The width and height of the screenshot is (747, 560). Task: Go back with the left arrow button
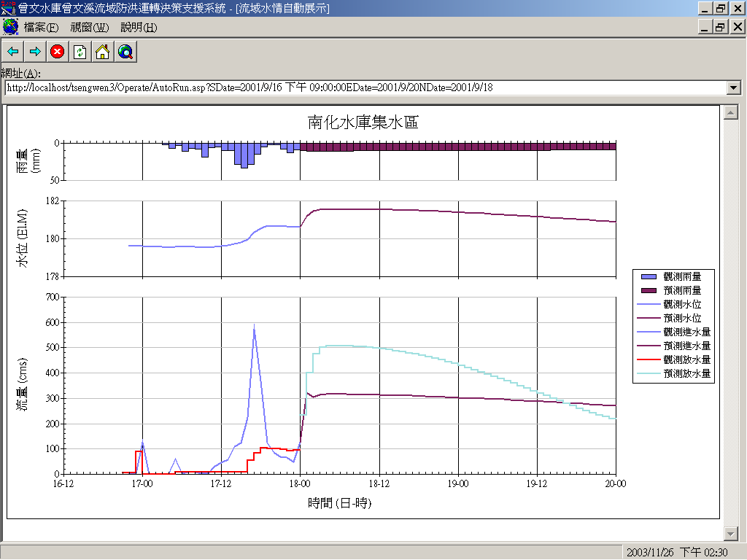click(x=13, y=52)
